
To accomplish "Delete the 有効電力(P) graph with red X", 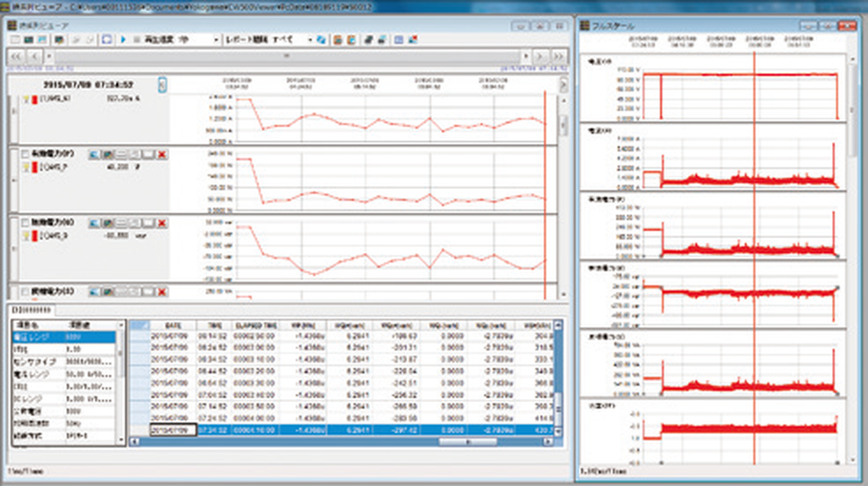I will tap(162, 154).
